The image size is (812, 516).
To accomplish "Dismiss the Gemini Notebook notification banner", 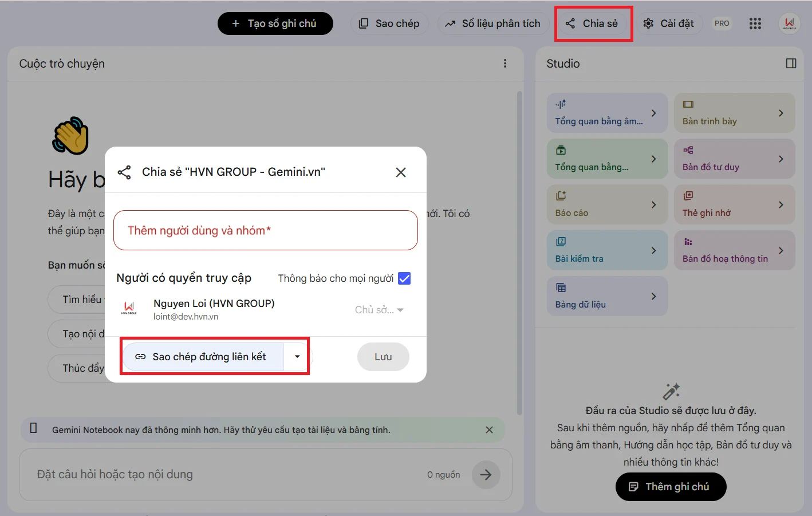I will (x=489, y=430).
